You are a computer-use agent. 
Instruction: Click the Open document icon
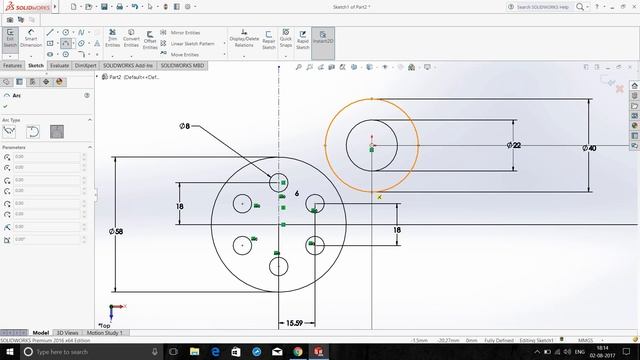coord(89,7)
